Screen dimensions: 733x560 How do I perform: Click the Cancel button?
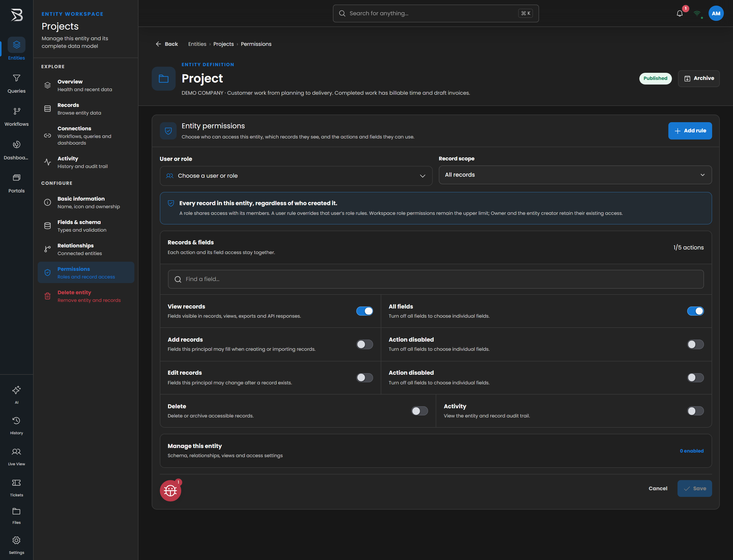658,488
